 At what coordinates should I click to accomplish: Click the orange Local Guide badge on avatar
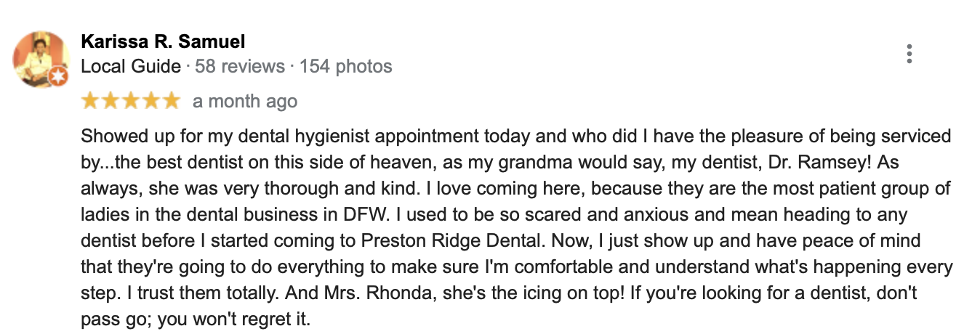tap(59, 76)
